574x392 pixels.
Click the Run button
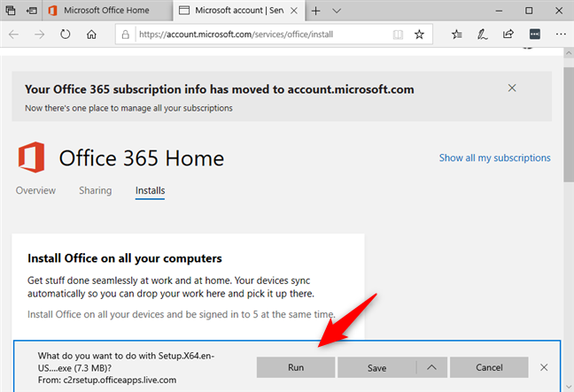click(296, 367)
